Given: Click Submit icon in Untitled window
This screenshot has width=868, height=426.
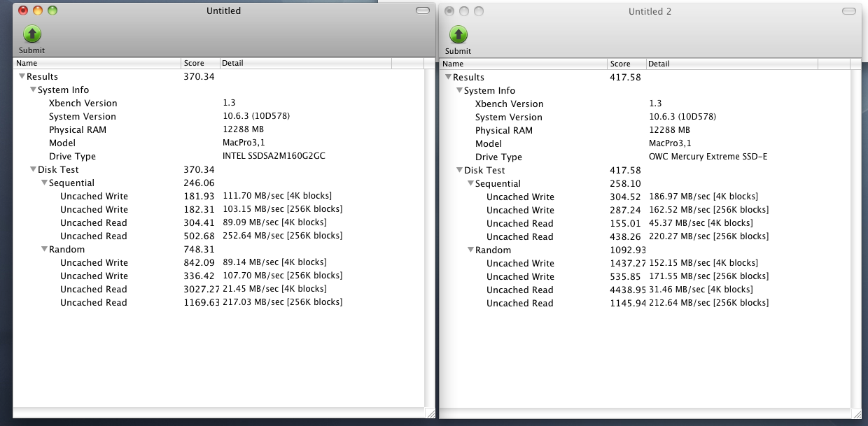Looking at the screenshot, I should pos(32,34).
